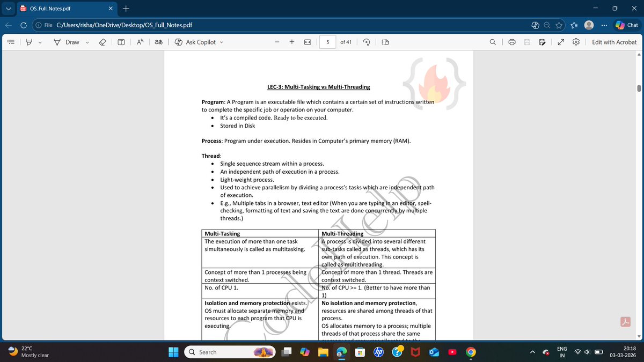Click the LEC-3 heading text
The image size is (644, 362).
[318, 87]
